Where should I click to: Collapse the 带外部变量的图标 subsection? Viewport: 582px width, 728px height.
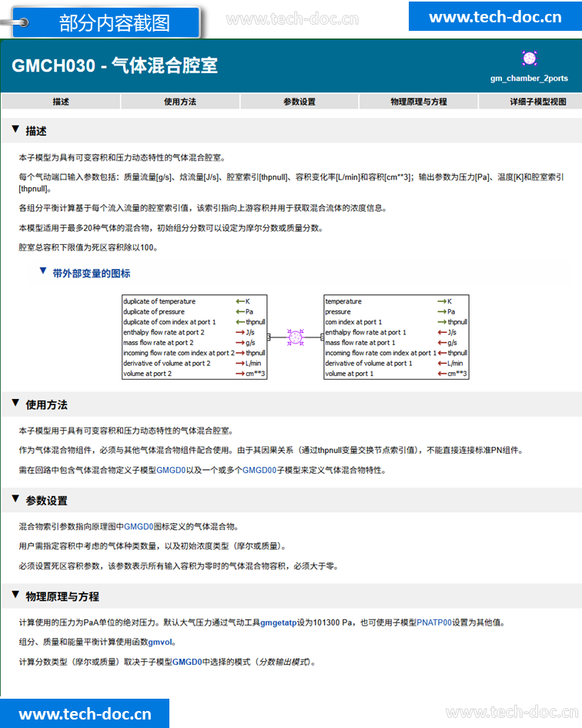click(43, 271)
